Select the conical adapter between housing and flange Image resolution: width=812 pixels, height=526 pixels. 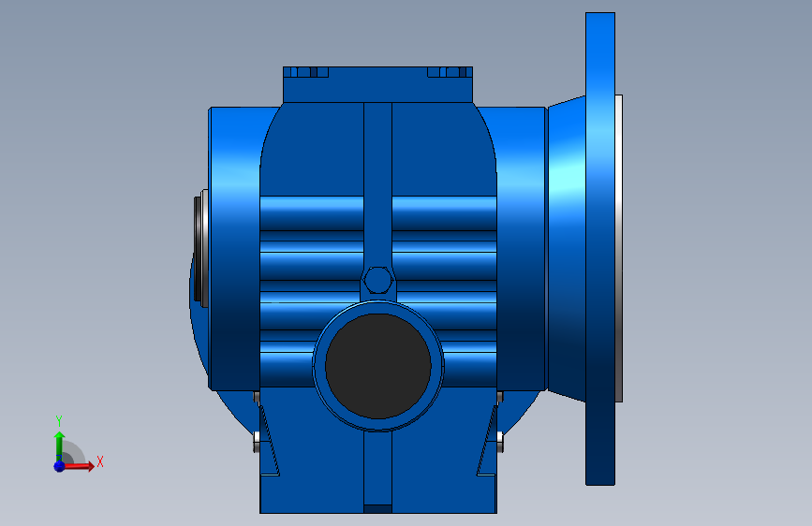coord(567,249)
